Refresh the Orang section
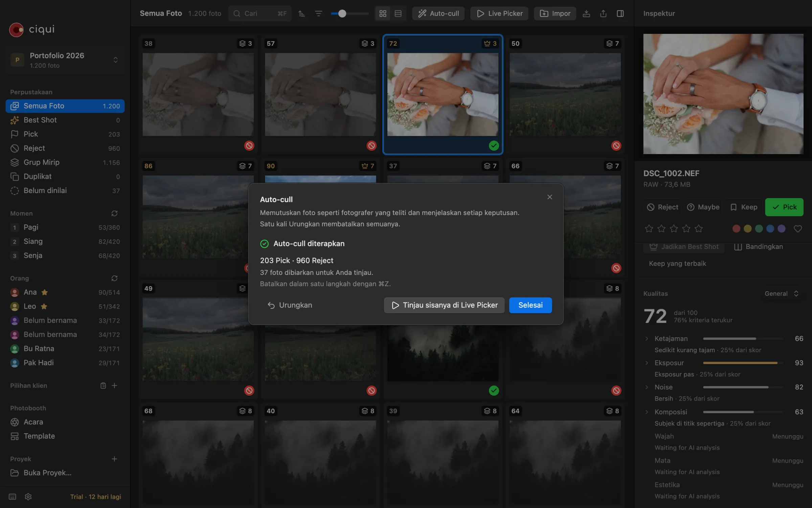This screenshot has height=508, width=812. click(x=114, y=278)
